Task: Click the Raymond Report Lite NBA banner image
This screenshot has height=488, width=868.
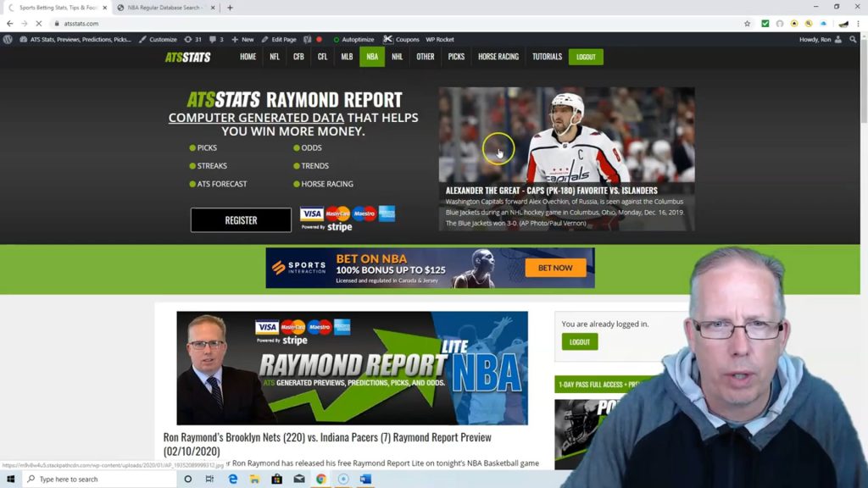Action: pos(352,368)
